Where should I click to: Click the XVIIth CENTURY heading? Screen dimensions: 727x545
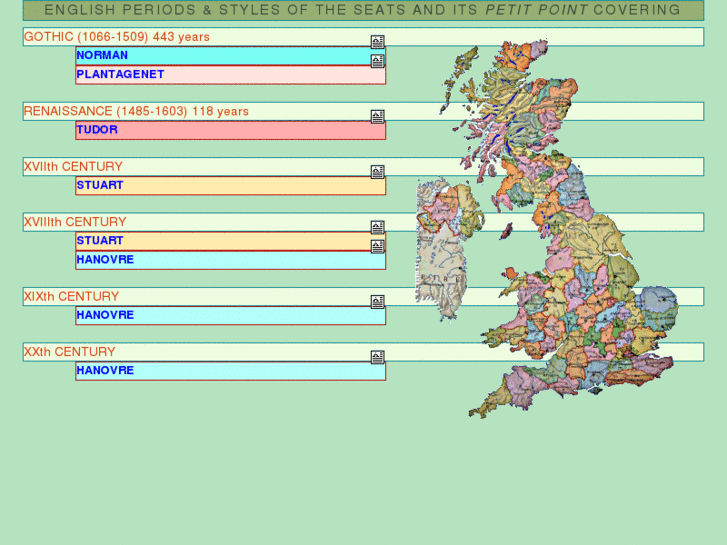coord(73,167)
